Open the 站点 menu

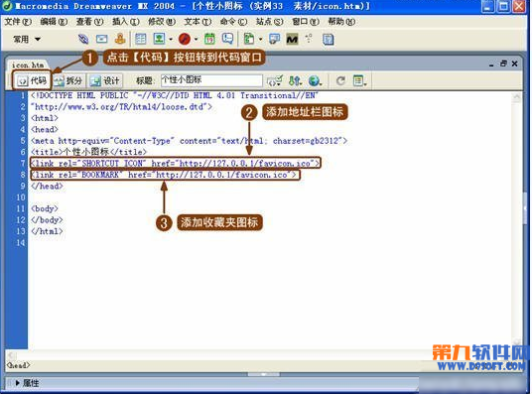click(x=270, y=22)
